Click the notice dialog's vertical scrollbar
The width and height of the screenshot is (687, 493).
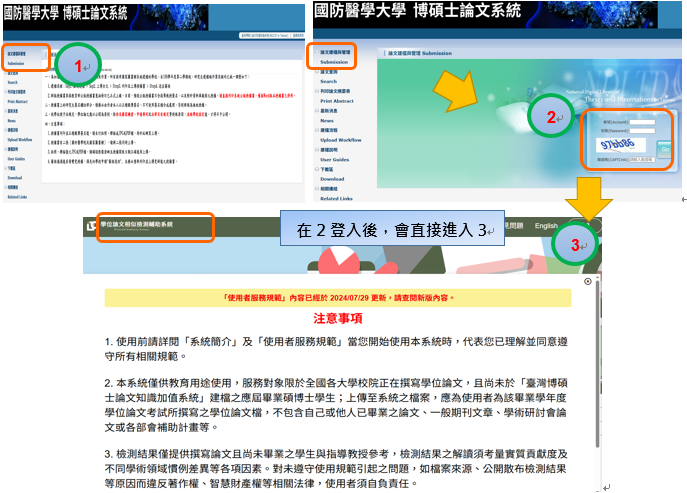click(598, 364)
